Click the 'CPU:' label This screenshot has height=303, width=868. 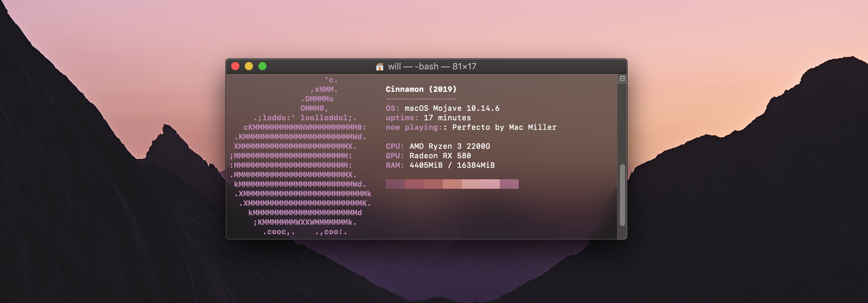(395, 146)
